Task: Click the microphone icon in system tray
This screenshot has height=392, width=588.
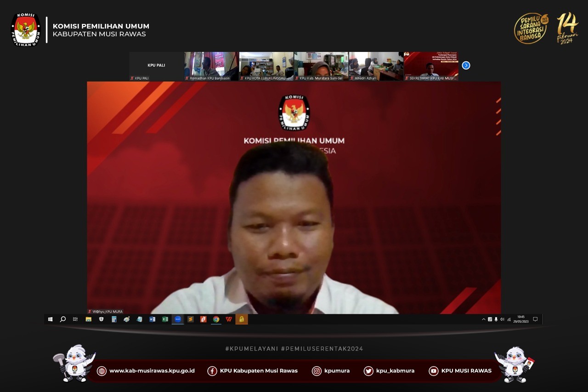Action: [496, 319]
